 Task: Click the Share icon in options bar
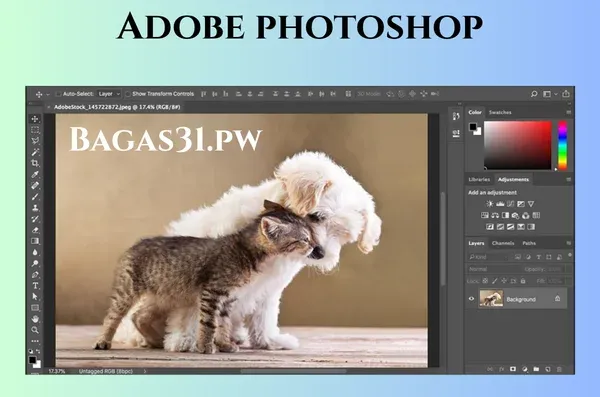point(566,94)
